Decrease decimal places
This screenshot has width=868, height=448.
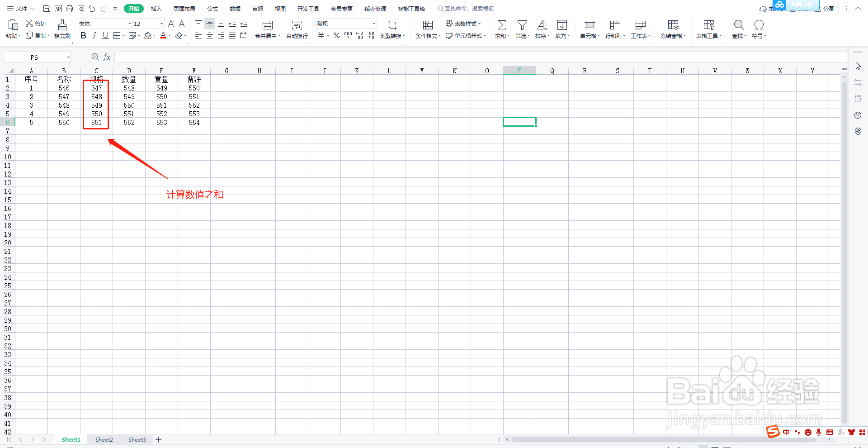tap(371, 35)
